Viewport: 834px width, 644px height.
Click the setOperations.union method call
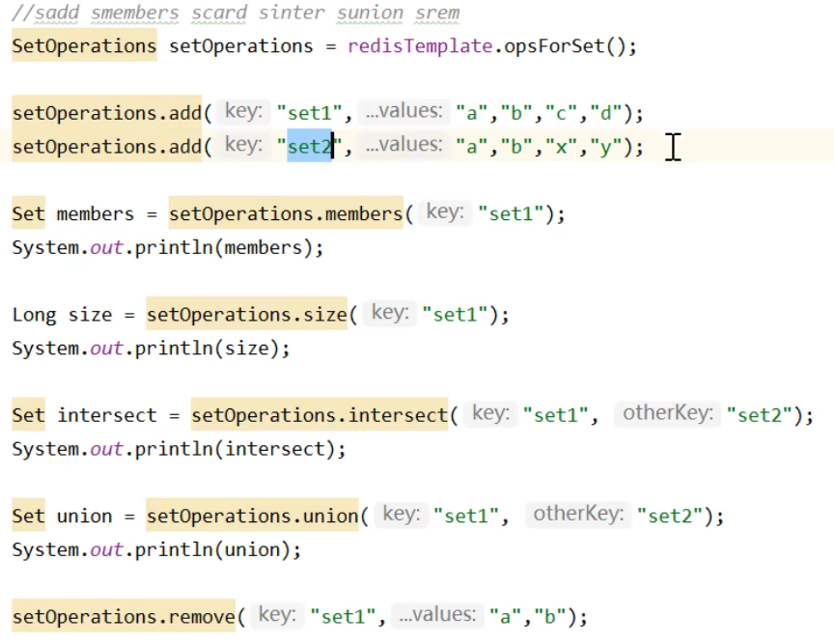[x=252, y=516]
